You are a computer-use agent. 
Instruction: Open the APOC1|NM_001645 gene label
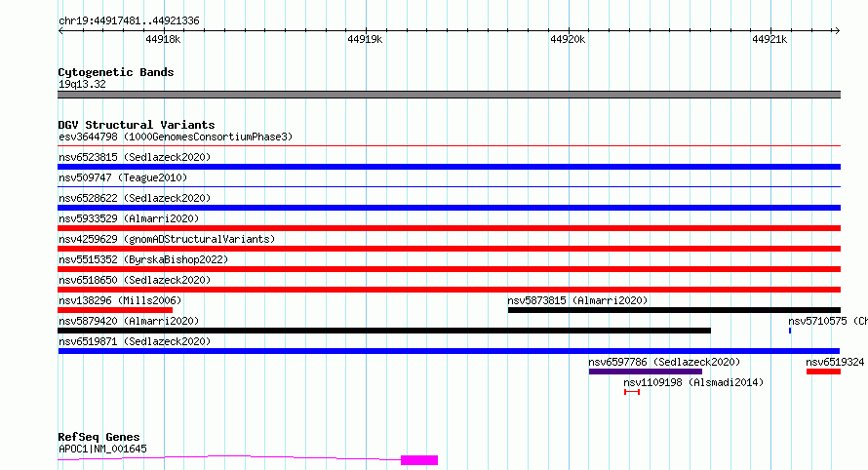point(102,449)
